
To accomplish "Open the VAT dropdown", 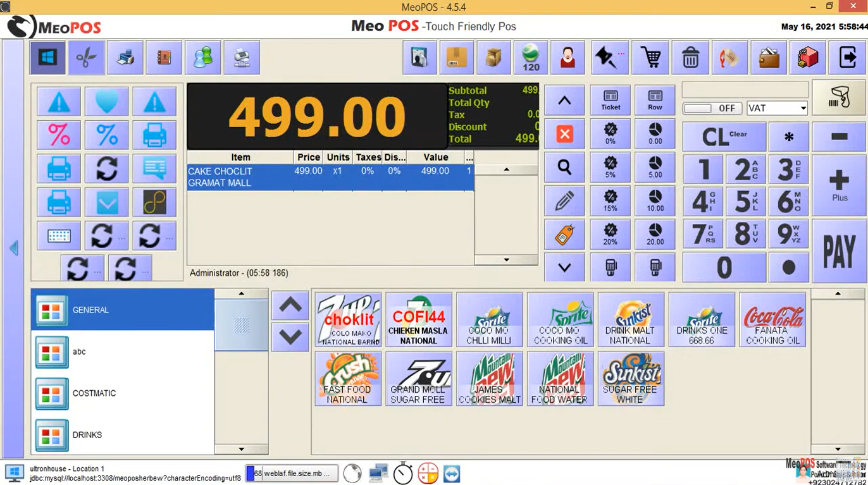I will 777,108.
